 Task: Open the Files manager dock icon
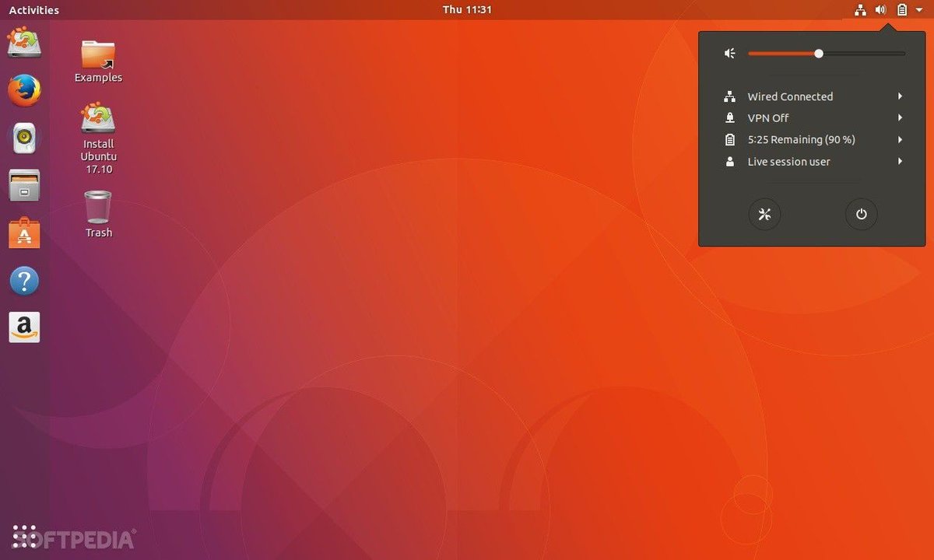[x=24, y=185]
